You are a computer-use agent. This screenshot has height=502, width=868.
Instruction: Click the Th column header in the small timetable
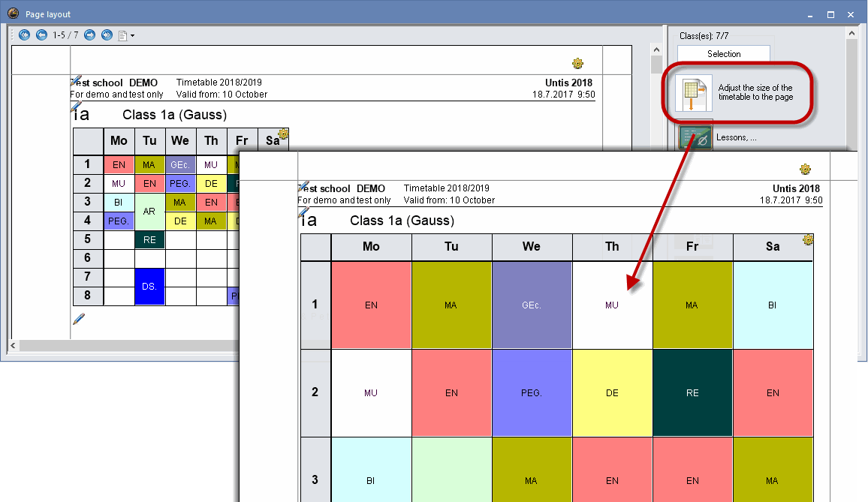coord(211,140)
